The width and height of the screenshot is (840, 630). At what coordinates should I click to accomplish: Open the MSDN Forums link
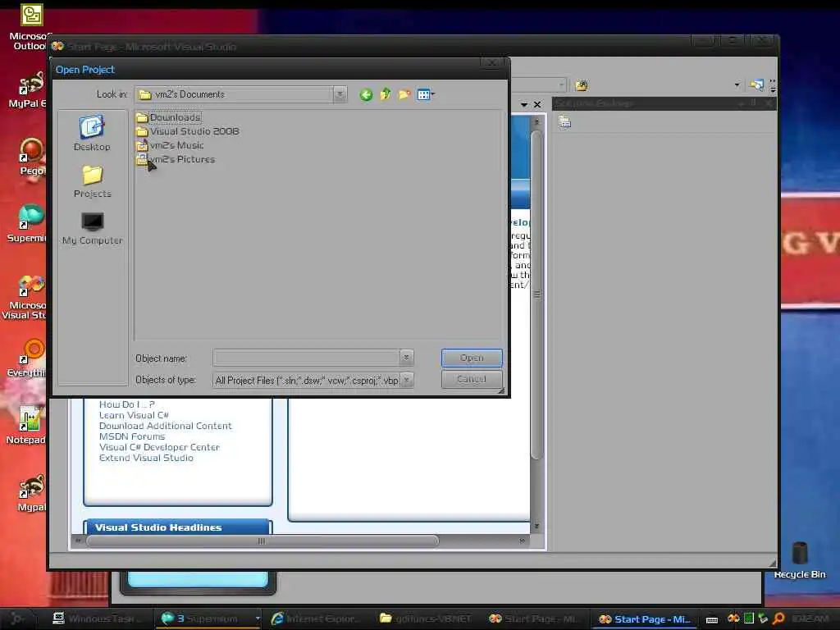(x=132, y=436)
